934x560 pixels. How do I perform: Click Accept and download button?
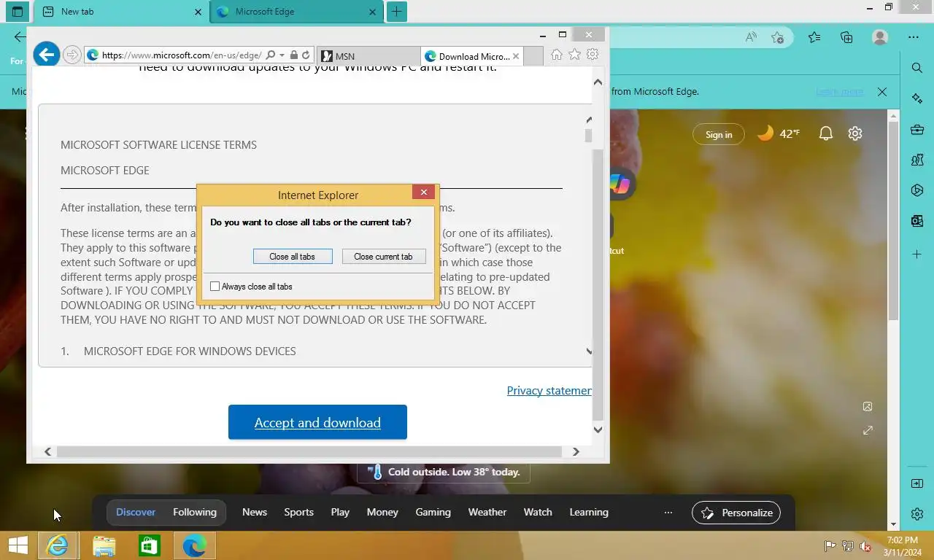coord(317,422)
